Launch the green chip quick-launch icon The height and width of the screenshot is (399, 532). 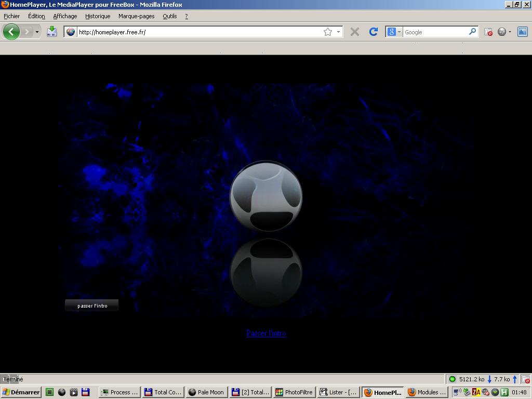[49, 392]
